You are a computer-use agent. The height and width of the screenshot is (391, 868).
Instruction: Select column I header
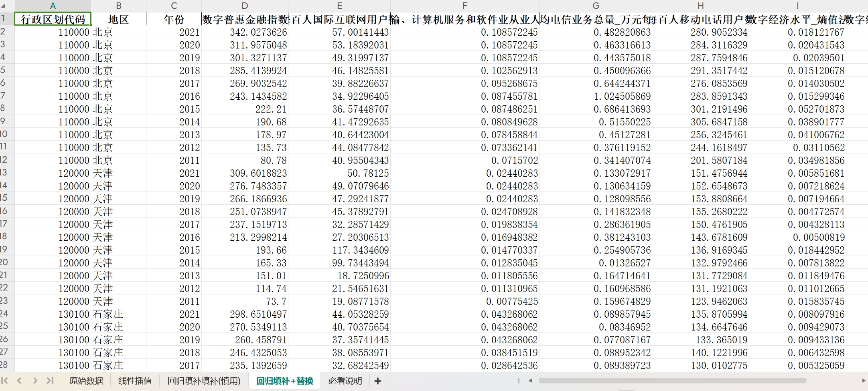[797, 6]
